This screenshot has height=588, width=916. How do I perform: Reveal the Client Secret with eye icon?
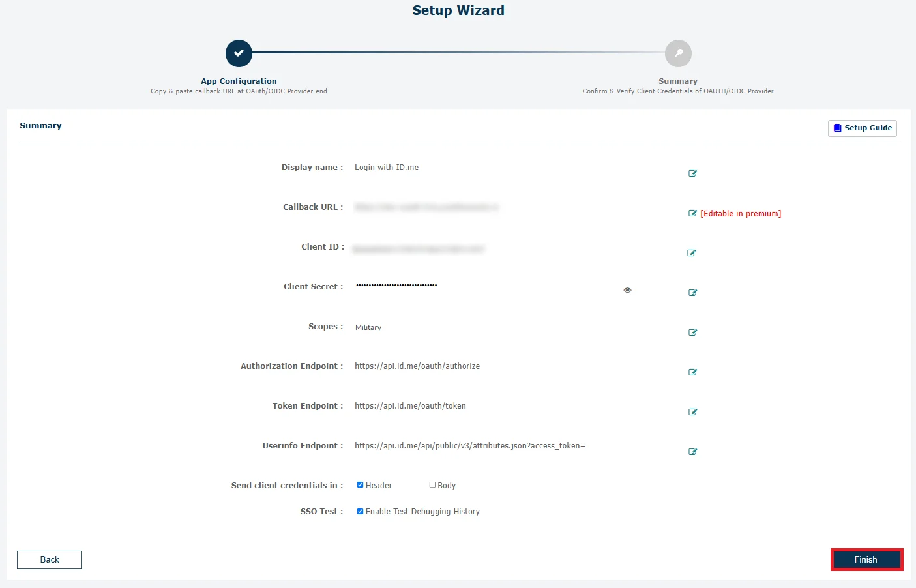[x=627, y=290]
